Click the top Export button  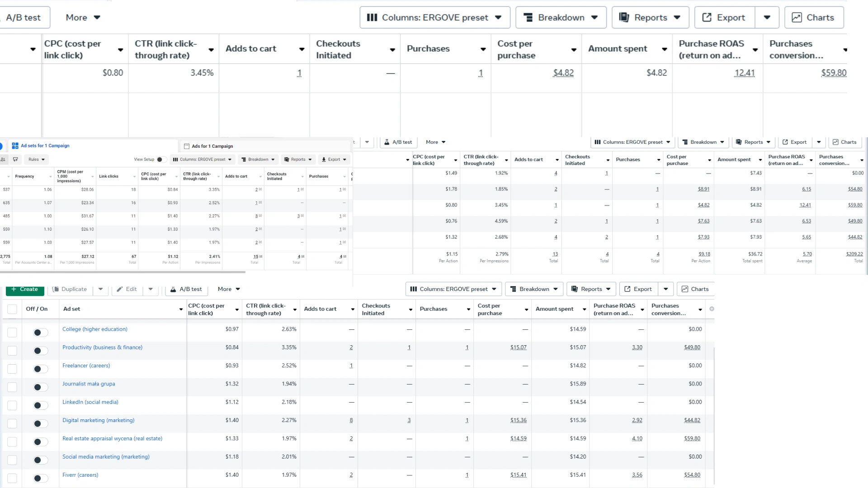(724, 18)
